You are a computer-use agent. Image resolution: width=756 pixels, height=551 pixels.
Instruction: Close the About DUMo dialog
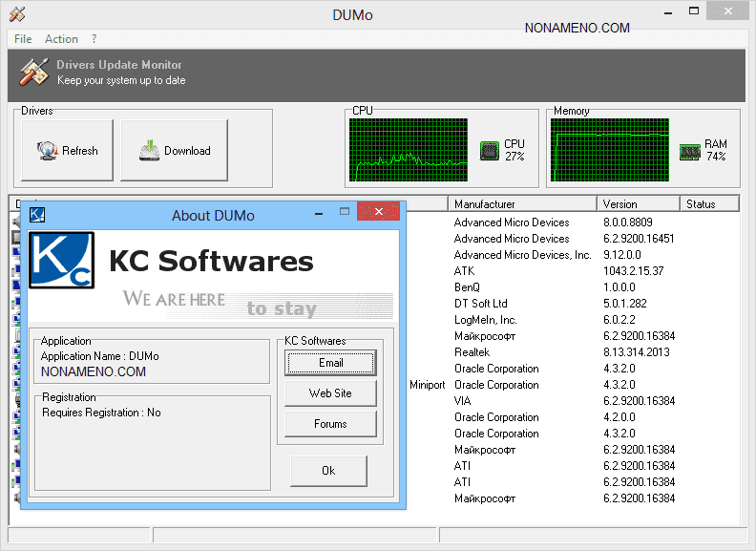pos(379,211)
